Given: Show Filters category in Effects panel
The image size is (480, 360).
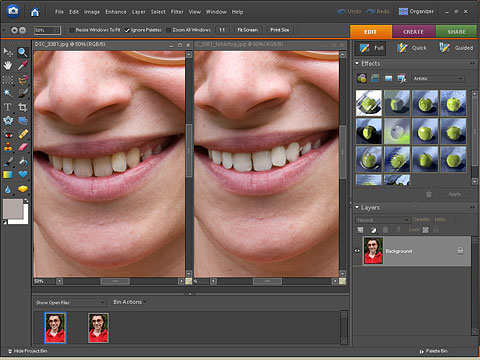Looking at the screenshot, I should (362, 78).
